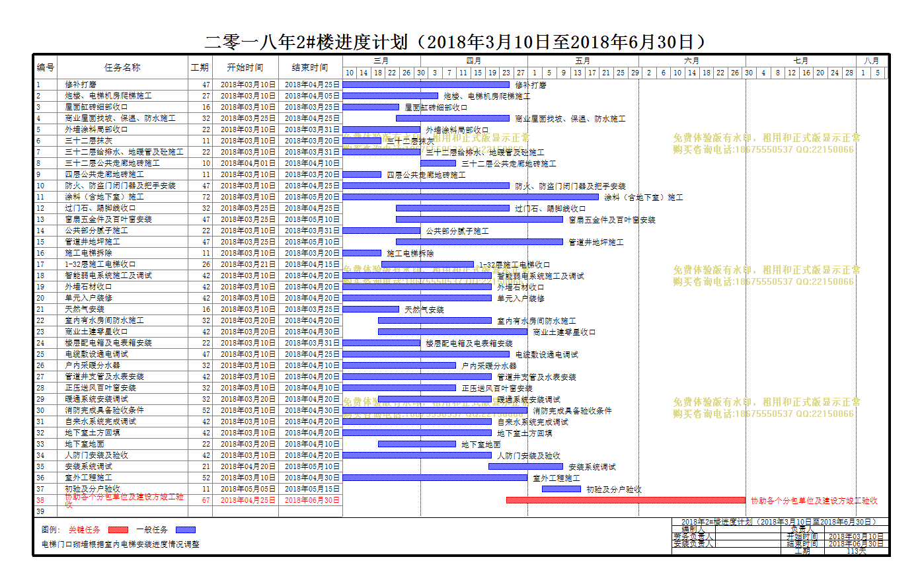Select the blue Gantt bar for 修补打磨
922x588 pixels.
(426, 85)
